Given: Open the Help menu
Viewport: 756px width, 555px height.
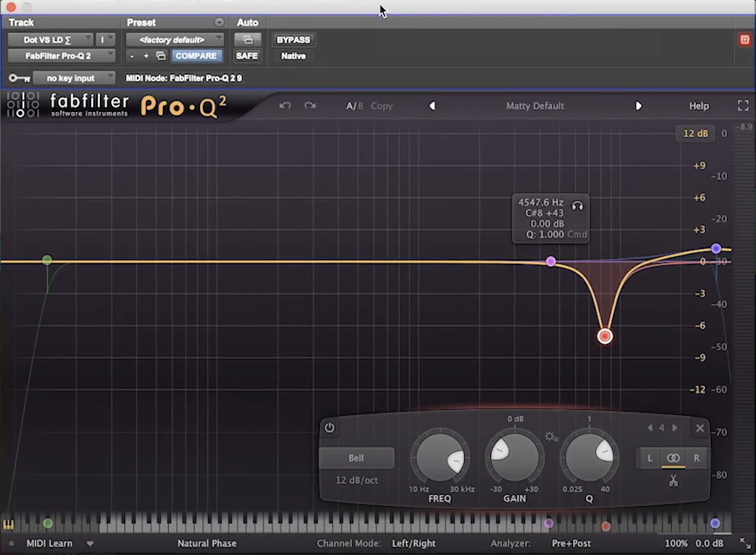Looking at the screenshot, I should click(699, 106).
